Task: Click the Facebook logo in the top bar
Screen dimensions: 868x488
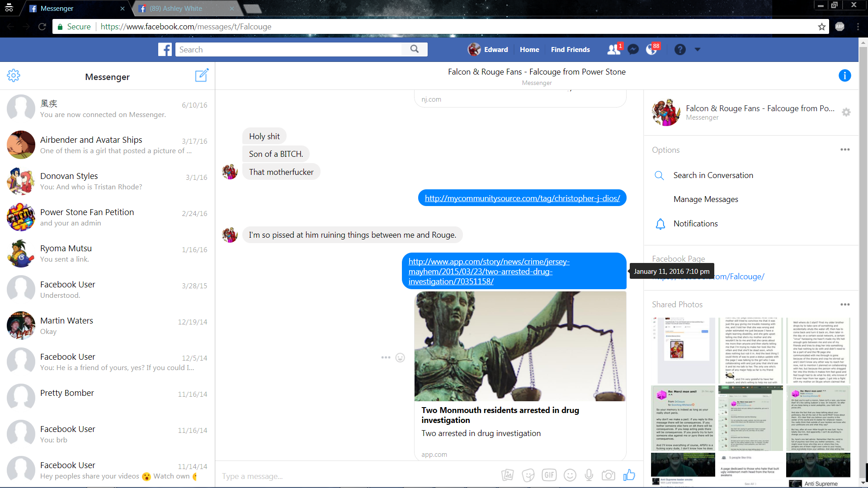Action: coord(165,49)
